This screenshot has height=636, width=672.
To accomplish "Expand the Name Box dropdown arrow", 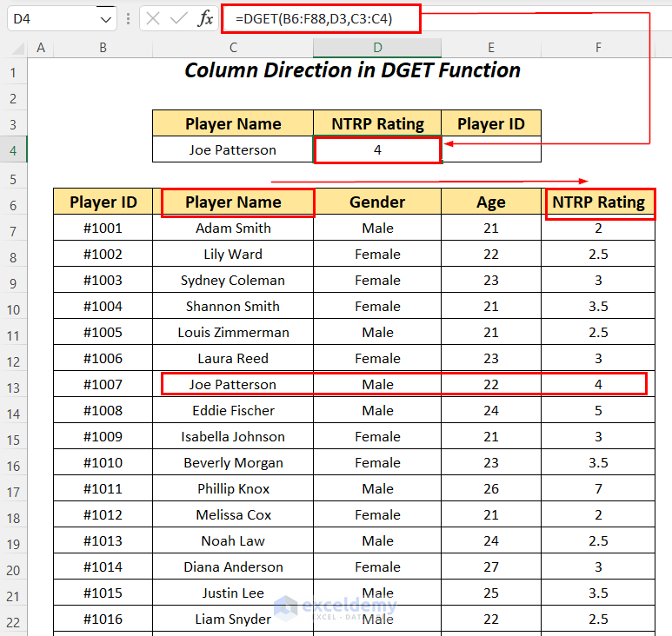I will [106, 18].
